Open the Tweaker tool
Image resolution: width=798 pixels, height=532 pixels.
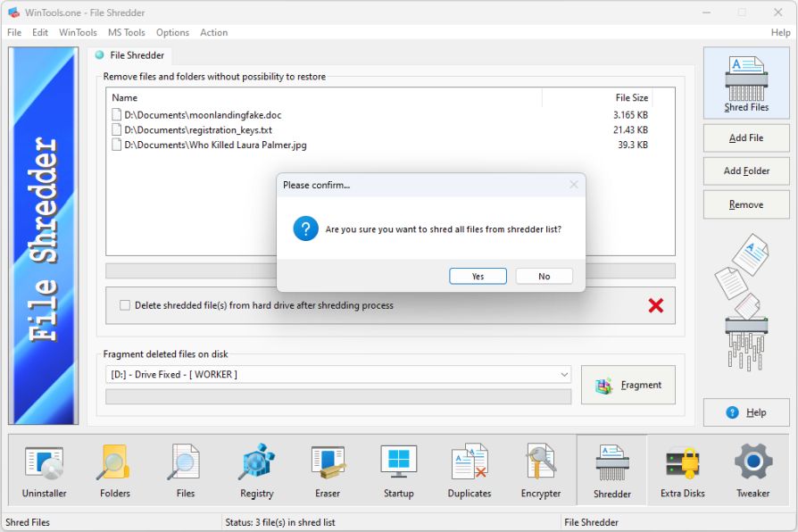(753, 471)
